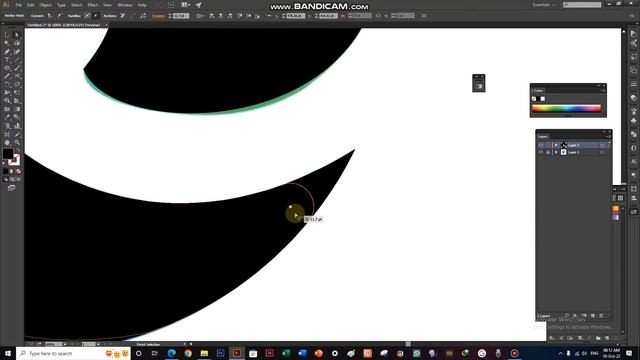Screen dimensions: 640x360
Task: Show handles for multiple selected anchor points
Action: pyautogui.click(x=87, y=16)
